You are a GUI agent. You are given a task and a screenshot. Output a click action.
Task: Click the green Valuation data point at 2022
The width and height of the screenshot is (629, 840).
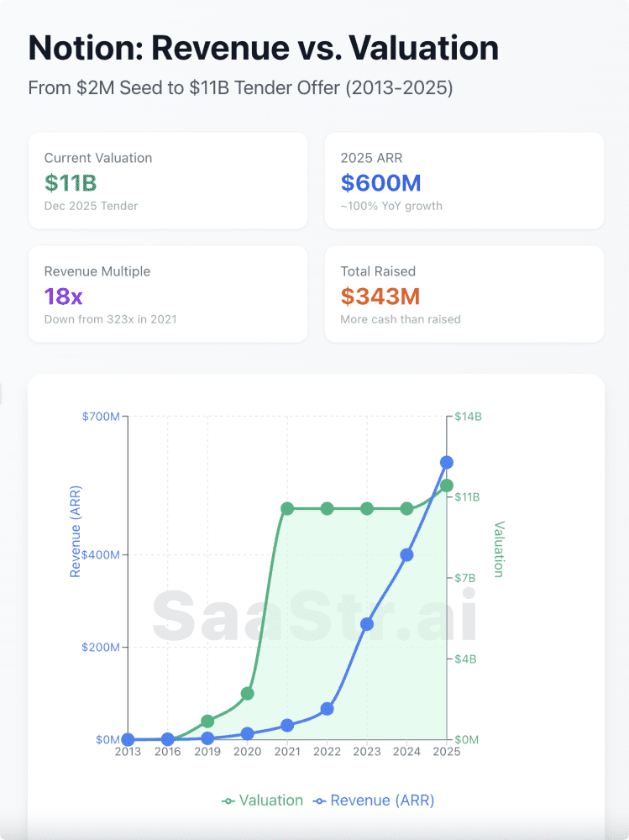tap(327, 508)
